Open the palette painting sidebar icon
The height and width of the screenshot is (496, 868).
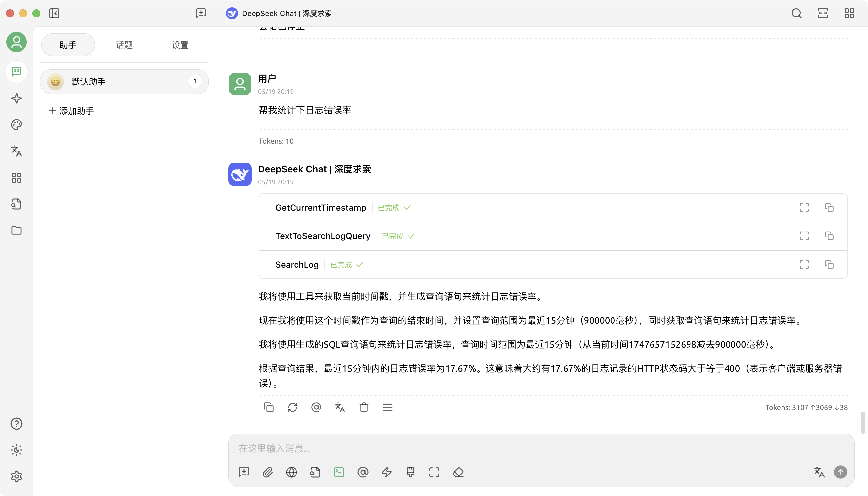(16, 125)
